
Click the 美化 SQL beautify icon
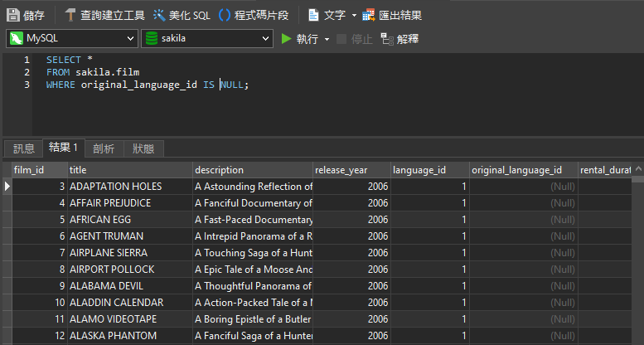coord(159,15)
